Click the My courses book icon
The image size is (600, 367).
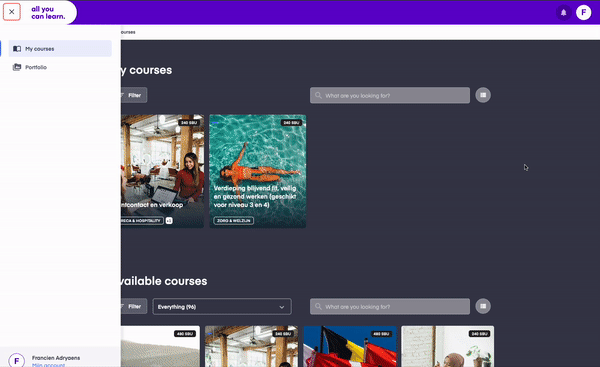[17, 49]
